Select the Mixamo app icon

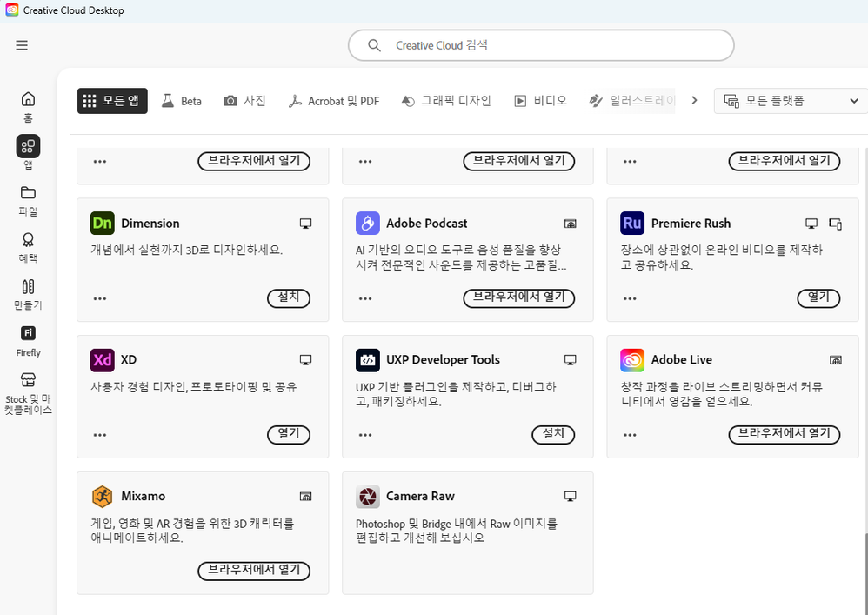pos(102,496)
